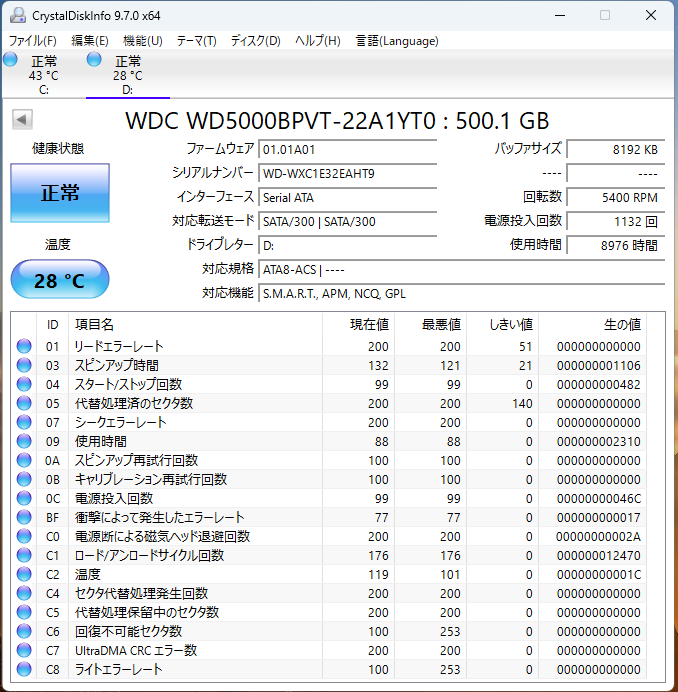Viewport: 678px width, 692px height.
Task: Click the status orb of row 05 代替処理済のセクタ数
Action: (x=24, y=403)
